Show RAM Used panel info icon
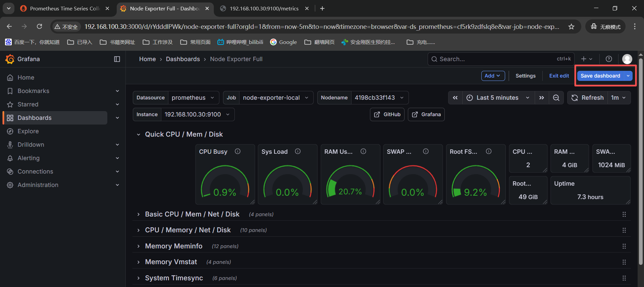Image resolution: width=644 pixels, height=287 pixels. pos(363,151)
